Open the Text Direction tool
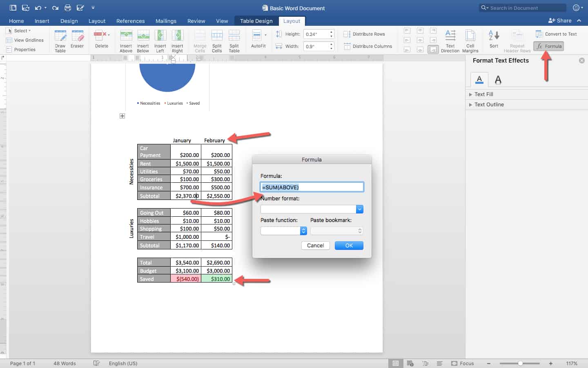The image size is (588, 368). point(450,41)
